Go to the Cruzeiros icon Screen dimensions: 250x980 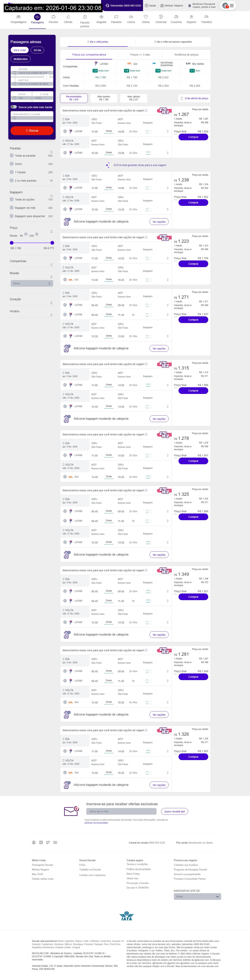176,17
